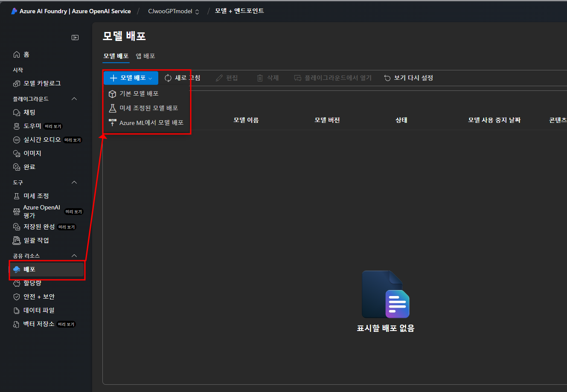Click the Azure AI Foundry logo icon
This screenshot has width=567, height=392.
14,11
